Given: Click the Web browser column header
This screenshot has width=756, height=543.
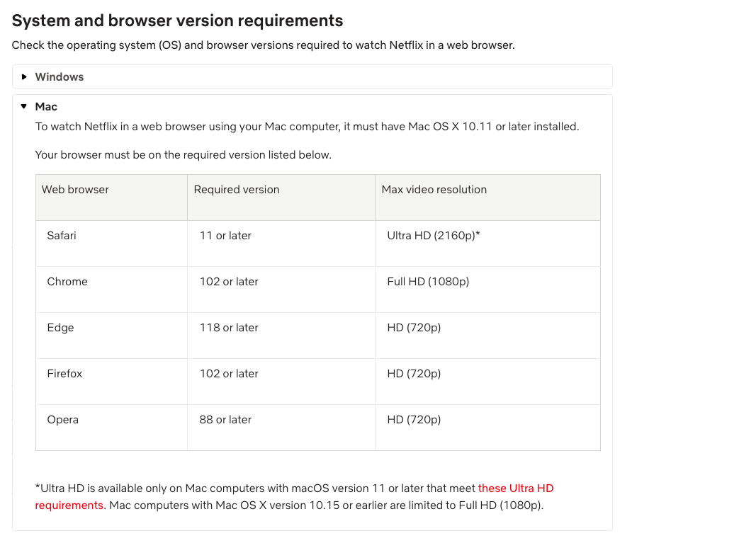Looking at the screenshot, I should click(75, 190).
